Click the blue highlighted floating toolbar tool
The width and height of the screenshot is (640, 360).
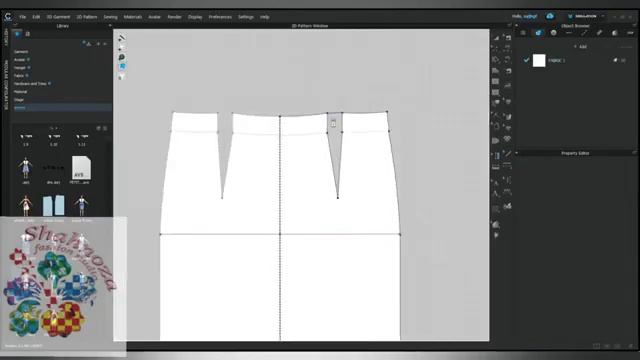pos(122,67)
